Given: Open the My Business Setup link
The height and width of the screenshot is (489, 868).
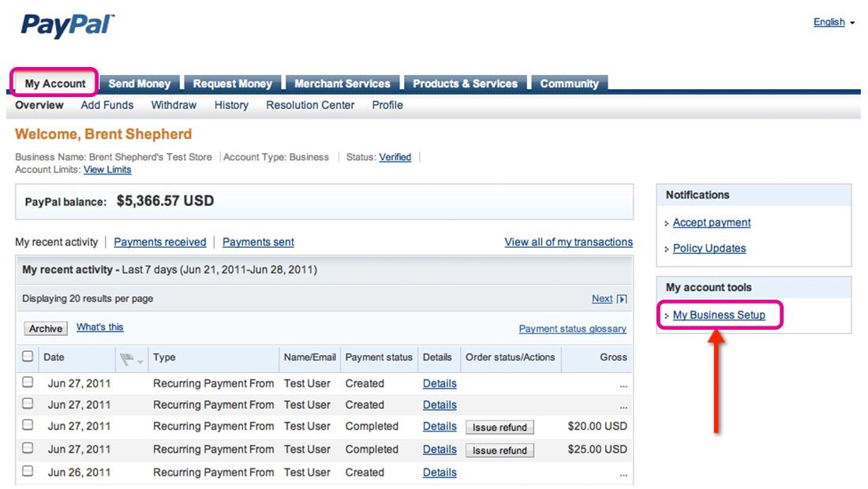Looking at the screenshot, I should (x=719, y=315).
